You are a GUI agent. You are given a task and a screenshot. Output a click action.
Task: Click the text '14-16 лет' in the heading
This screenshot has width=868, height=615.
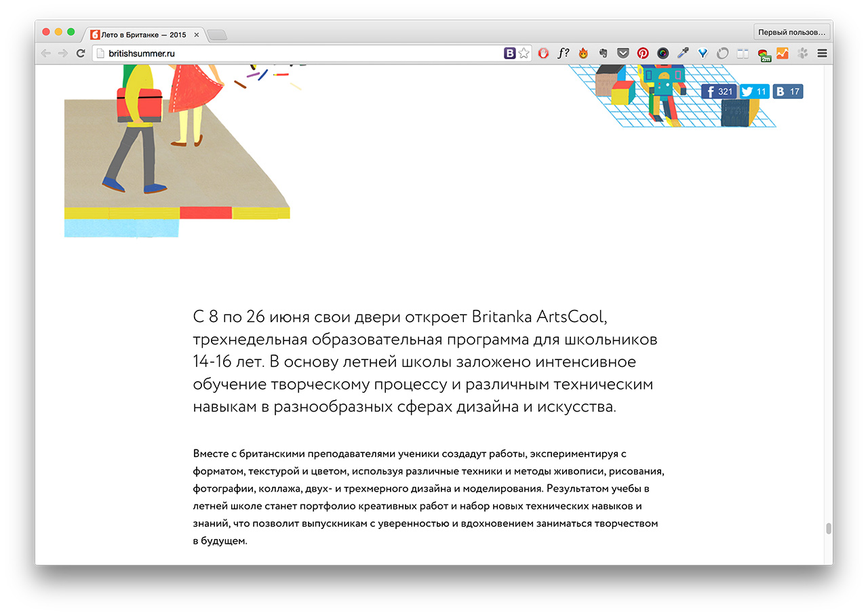click(x=227, y=362)
